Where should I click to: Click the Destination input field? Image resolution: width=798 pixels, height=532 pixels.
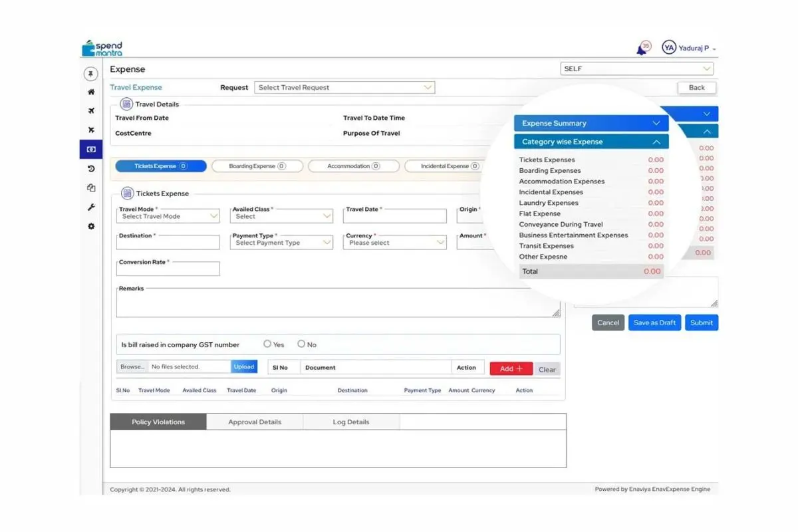click(x=168, y=243)
